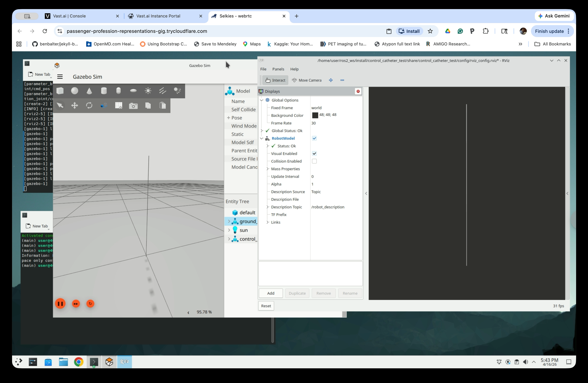This screenshot has height=383, width=588.
Task: Enable the Collision Enabled checkbox
Action: pos(314,161)
